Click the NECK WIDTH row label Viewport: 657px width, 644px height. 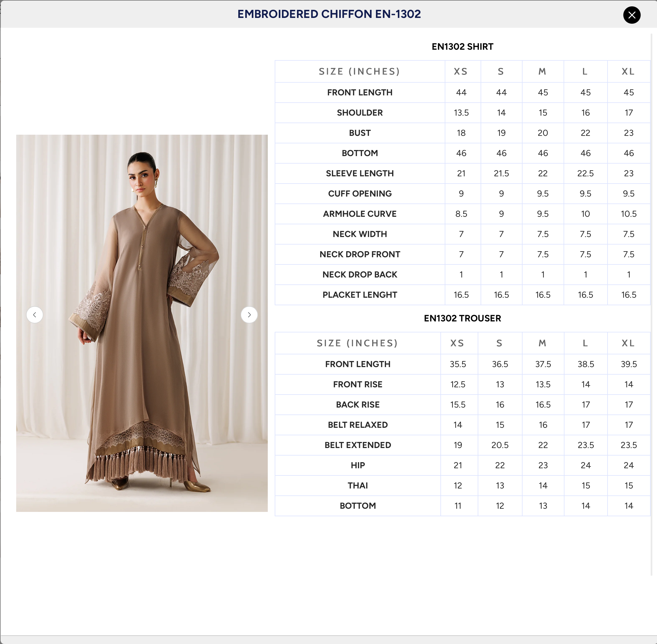(x=360, y=234)
